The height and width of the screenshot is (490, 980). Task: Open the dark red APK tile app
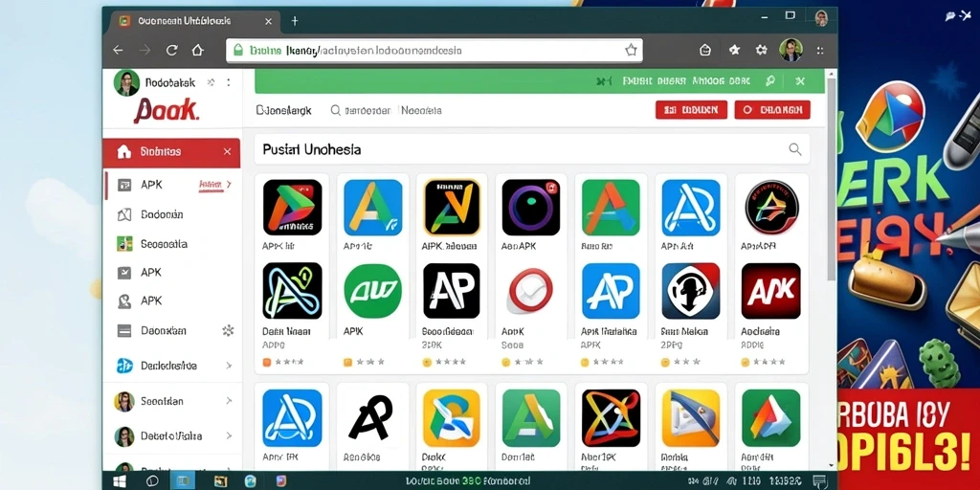pos(770,291)
